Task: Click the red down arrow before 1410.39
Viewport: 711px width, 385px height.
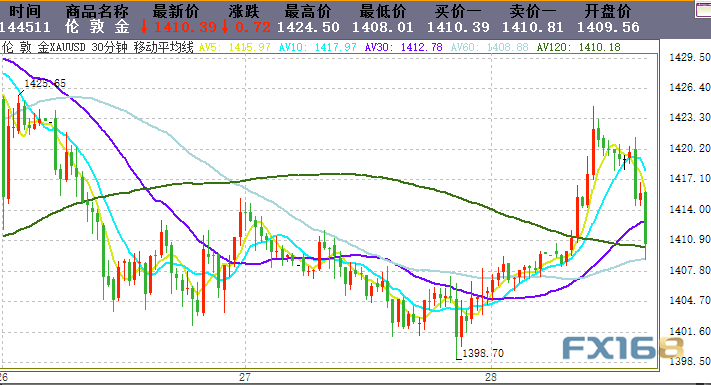Action: 144,27
